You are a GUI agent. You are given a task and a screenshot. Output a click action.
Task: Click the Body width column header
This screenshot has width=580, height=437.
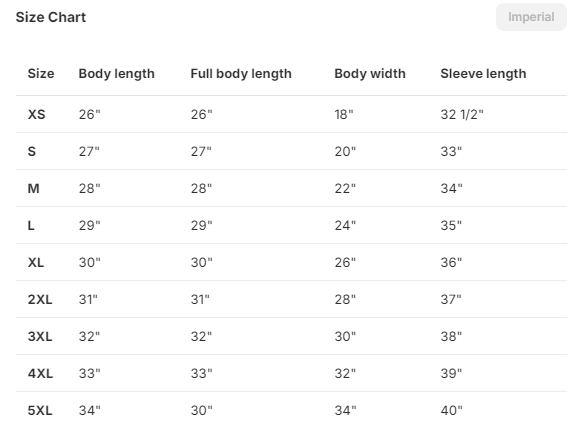coord(370,74)
